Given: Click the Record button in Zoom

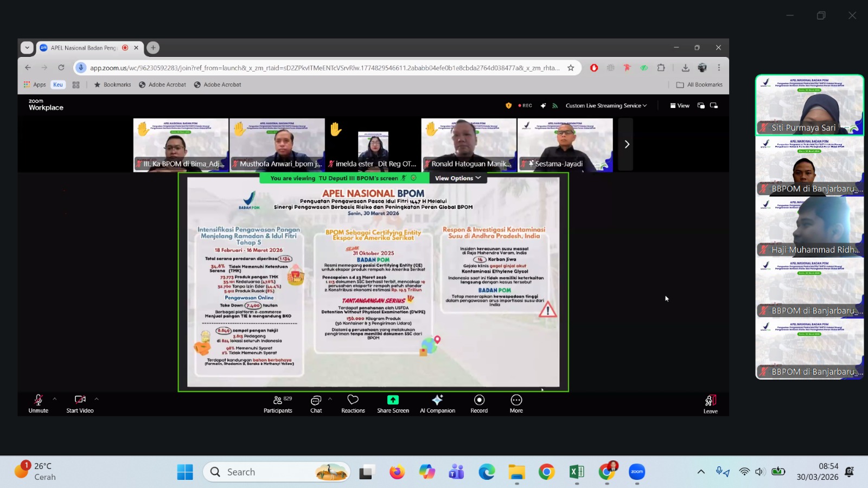Looking at the screenshot, I should click(479, 403).
